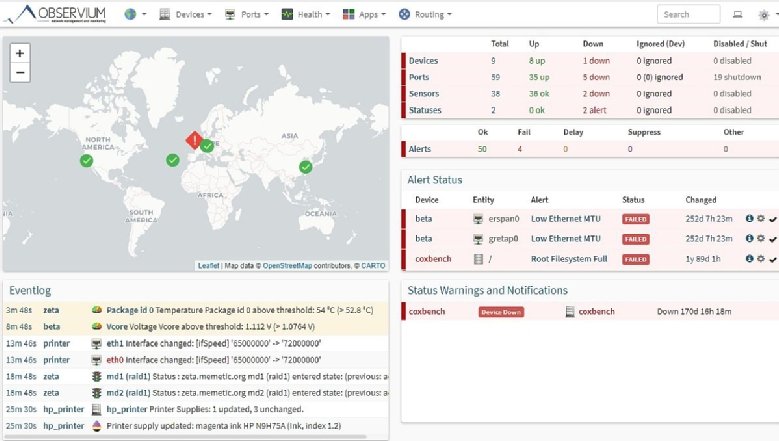Open the settings gear dropdown in navbar
This screenshot has height=441, width=779.
click(x=765, y=15)
